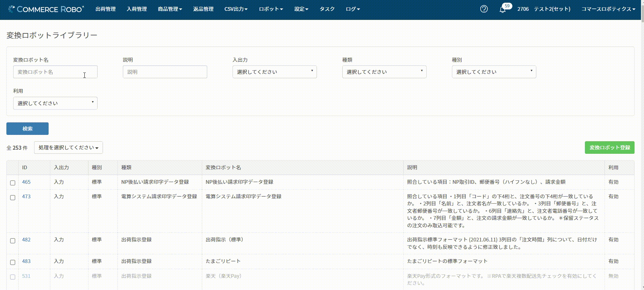The width and height of the screenshot is (644, 290).
Task: Click the 検索 search button
Action: pyautogui.click(x=27, y=128)
